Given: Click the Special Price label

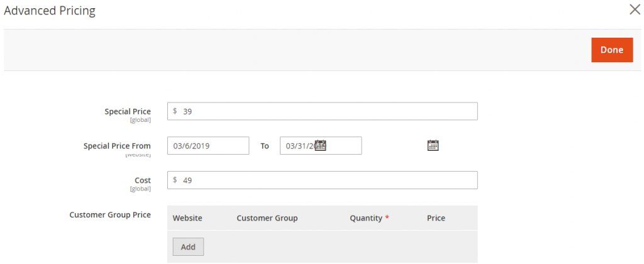Looking at the screenshot, I should [128, 112].
